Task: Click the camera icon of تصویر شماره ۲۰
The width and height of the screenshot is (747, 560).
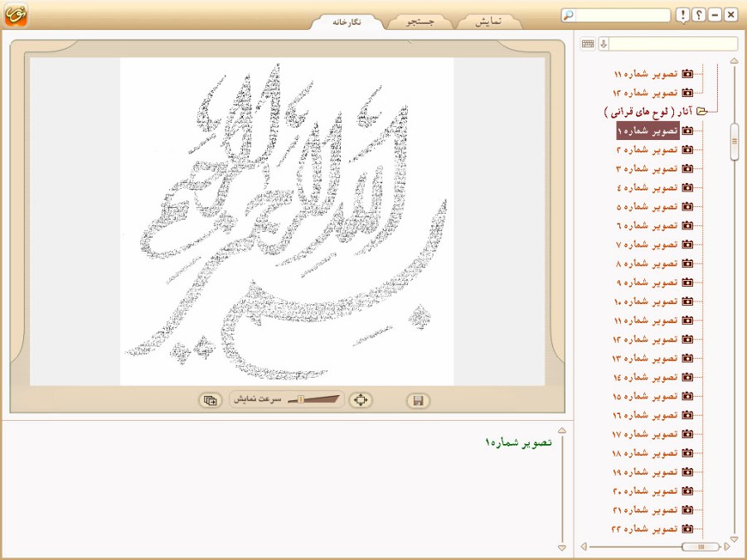Action: click(x=687, y=491)
